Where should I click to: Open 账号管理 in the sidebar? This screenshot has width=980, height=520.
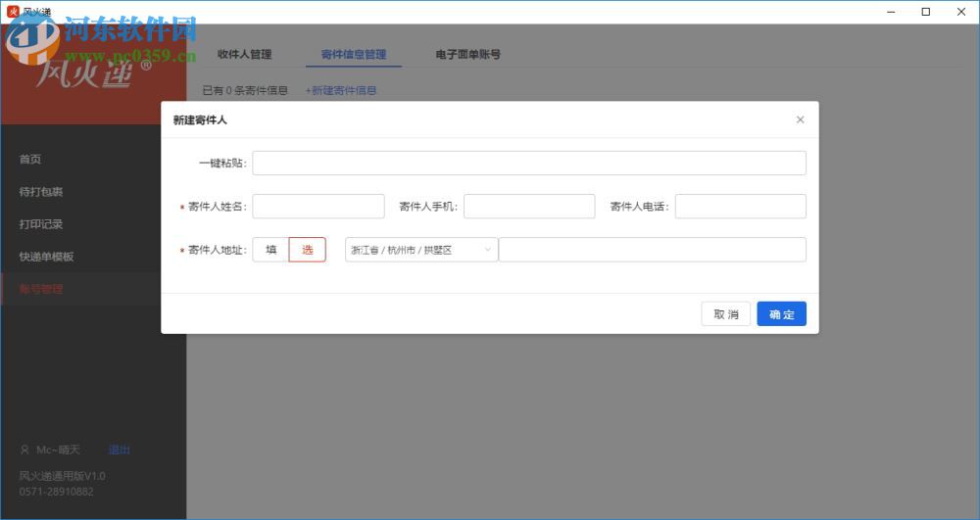point(40,289)
